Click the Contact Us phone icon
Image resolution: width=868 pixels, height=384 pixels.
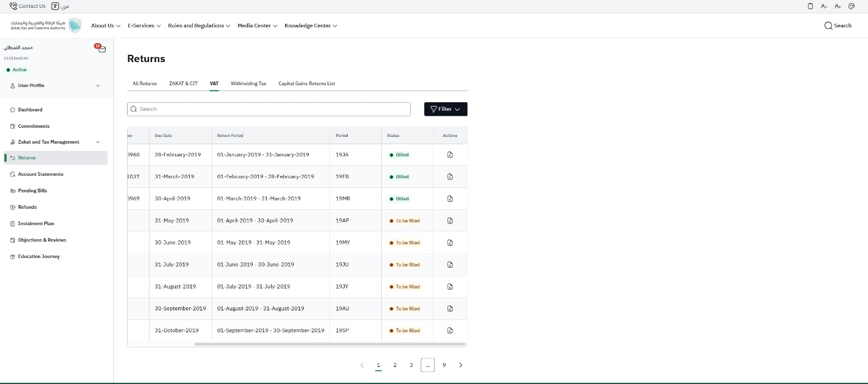click(x=13, y=6)
